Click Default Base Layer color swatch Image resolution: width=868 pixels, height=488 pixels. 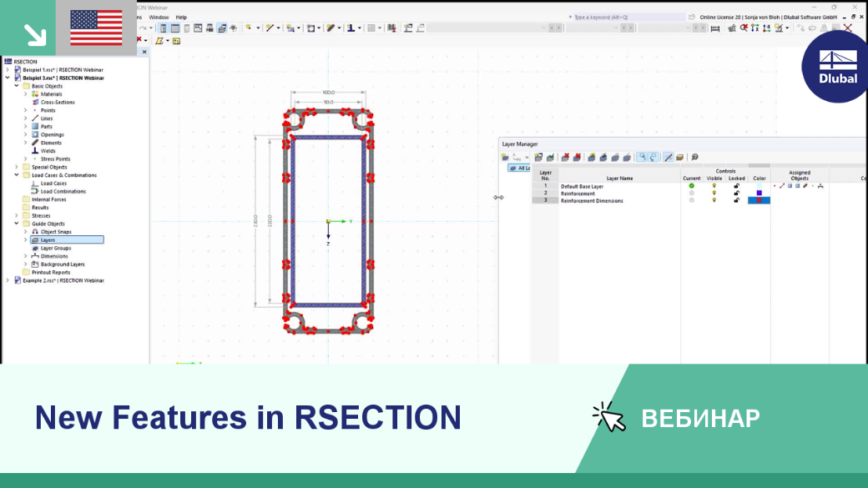[x=759, y=186]
